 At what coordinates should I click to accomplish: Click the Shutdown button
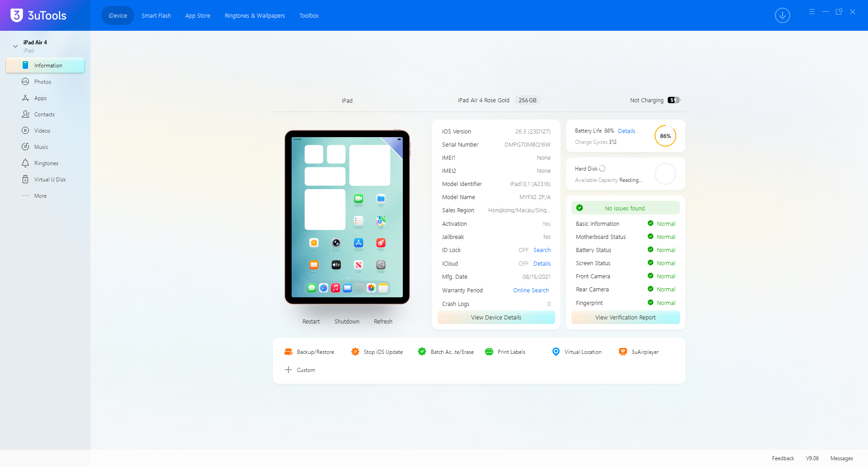pos(347,321)
